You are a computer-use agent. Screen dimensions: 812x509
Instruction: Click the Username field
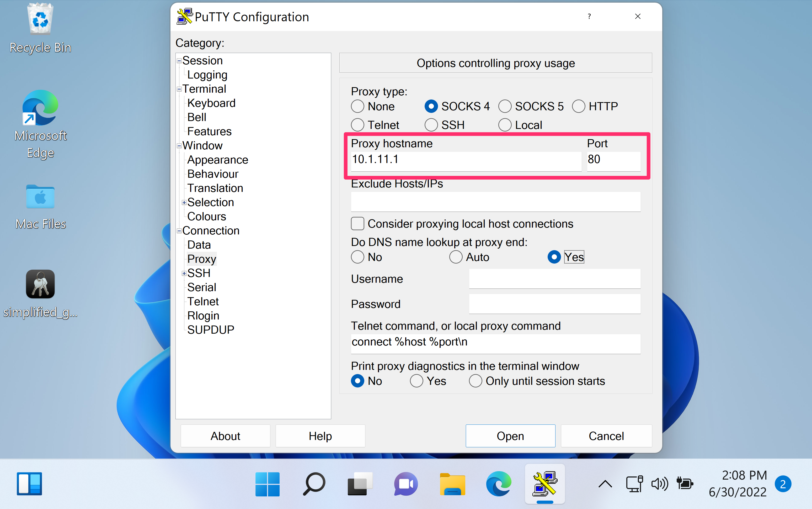[x=554, y=279]
